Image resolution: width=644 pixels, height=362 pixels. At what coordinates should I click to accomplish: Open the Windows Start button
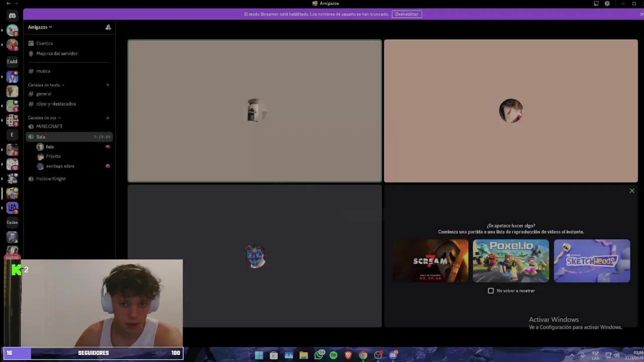coord(259,355)
